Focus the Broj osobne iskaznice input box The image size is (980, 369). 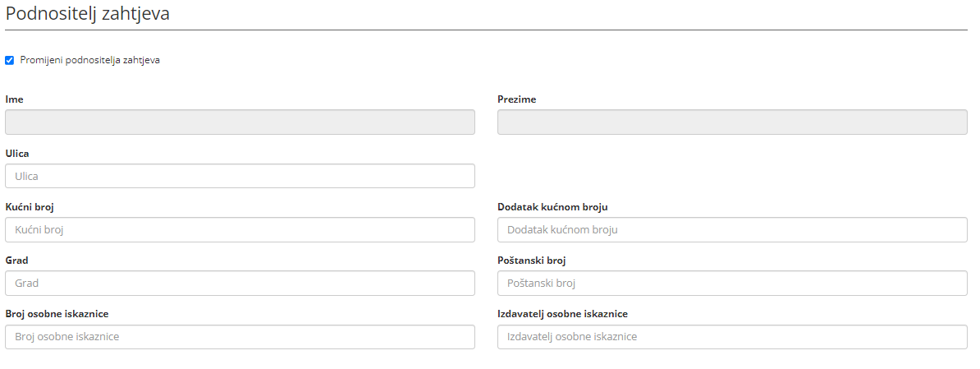[x=240, y=337]
